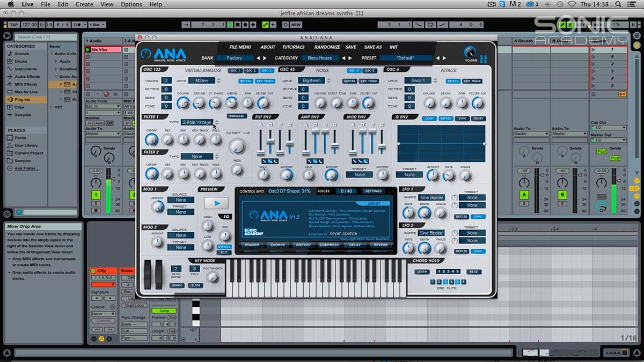This screenshot has width=644, height=362.
Task: Adjust the G Env Rate knob
Action: (449, 175)
